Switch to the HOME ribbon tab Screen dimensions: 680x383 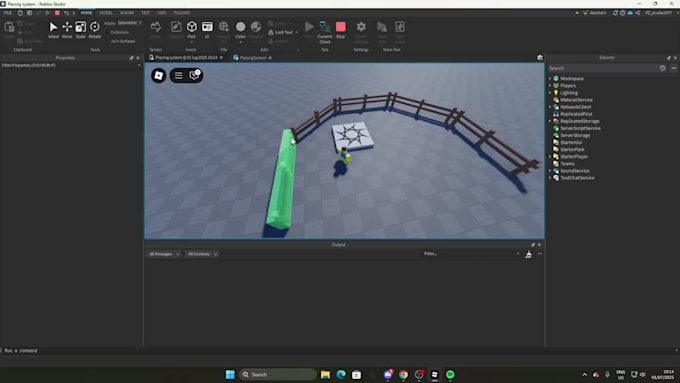(x=86, y=13)
